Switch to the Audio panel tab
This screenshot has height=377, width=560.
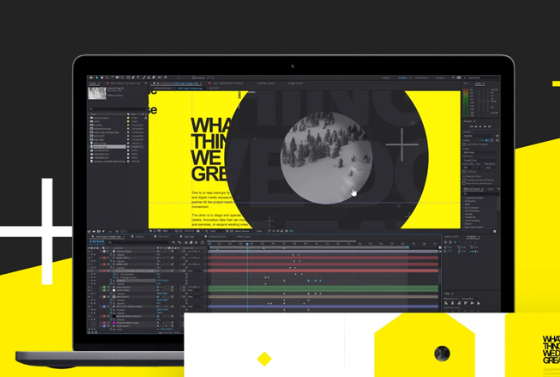[478, 84]
